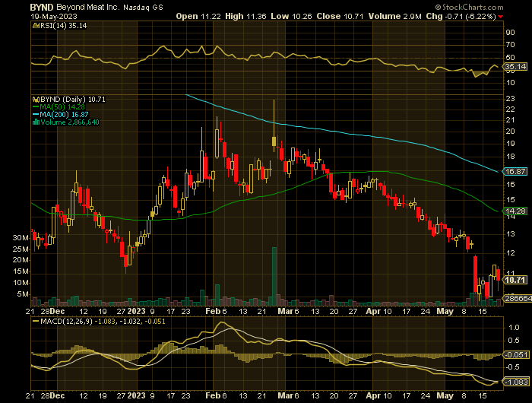Click the red down-arrow change indicator
This screenshot has height=403, width=532.
(x=500, y=17)
